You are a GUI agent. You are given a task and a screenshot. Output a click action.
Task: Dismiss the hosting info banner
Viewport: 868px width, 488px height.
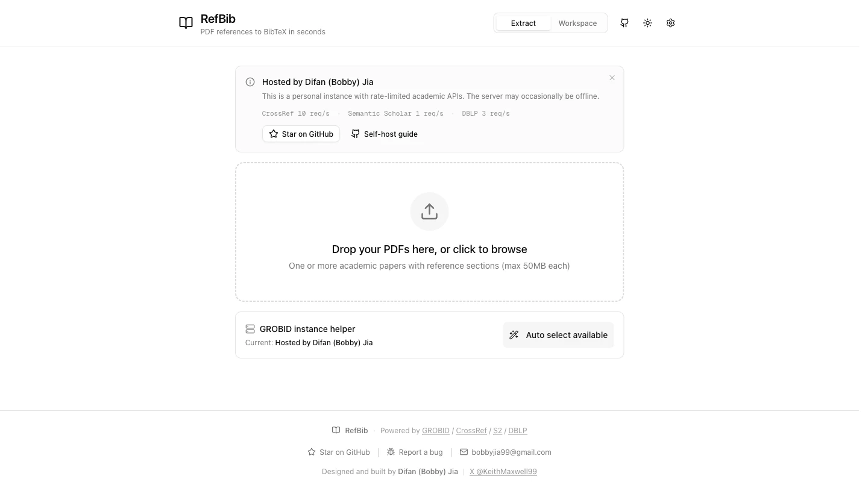(x=612, y=78)
